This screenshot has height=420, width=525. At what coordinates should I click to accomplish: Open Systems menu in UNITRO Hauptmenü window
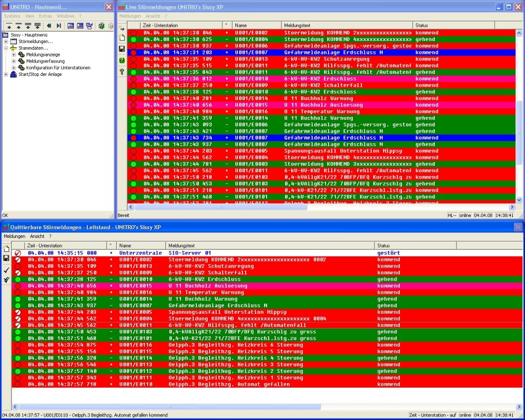tap(12, 16)
